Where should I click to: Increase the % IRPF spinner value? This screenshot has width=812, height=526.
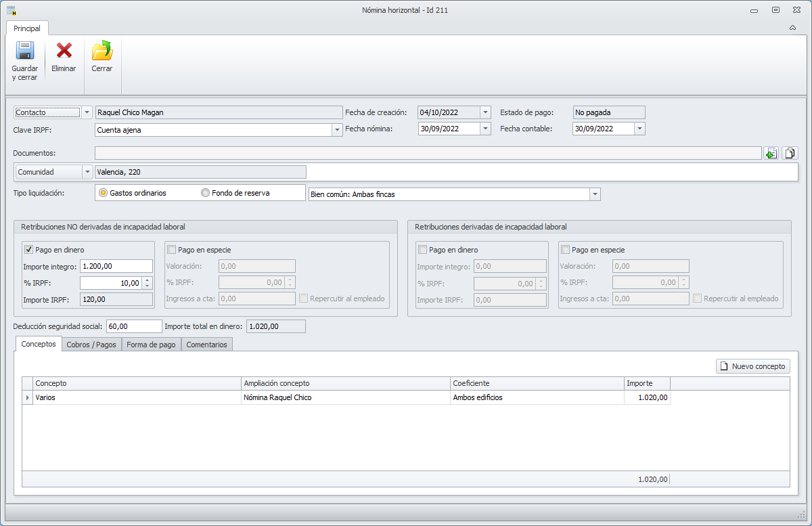(x=148, y=280)
